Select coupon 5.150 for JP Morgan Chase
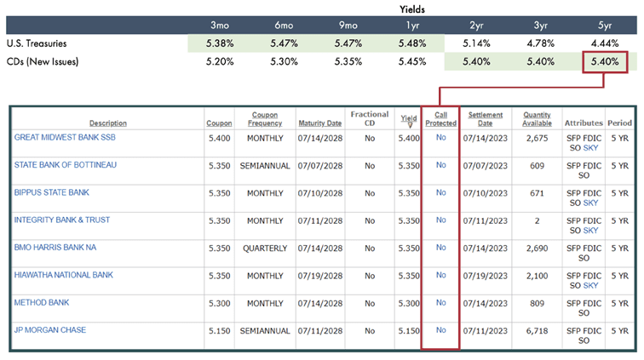 219,331
